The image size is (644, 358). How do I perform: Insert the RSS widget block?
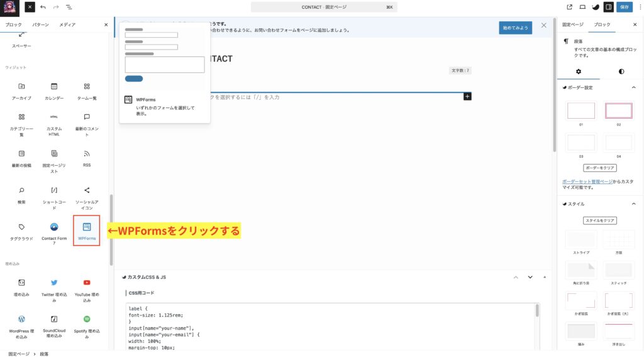[x=87, y=153]
